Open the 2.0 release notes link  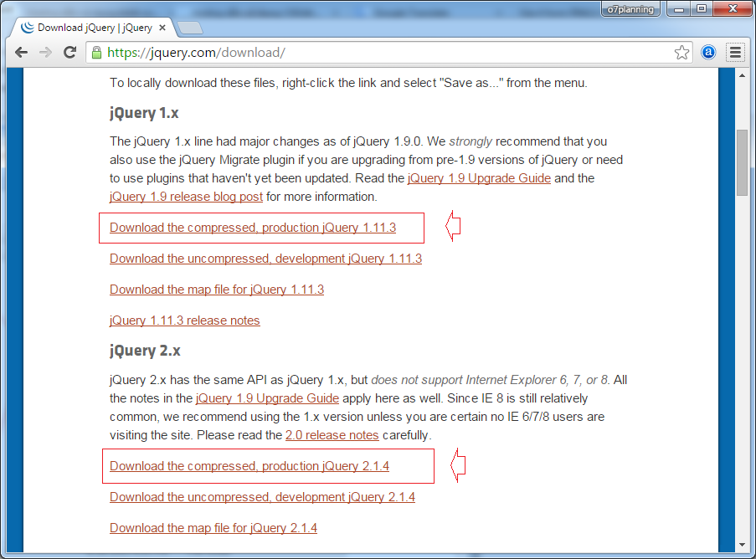(332, 435)
